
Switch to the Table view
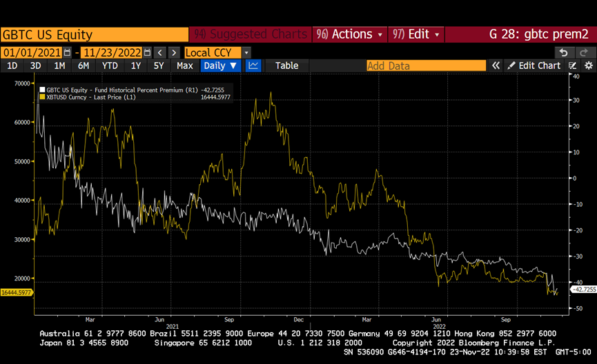286,65
